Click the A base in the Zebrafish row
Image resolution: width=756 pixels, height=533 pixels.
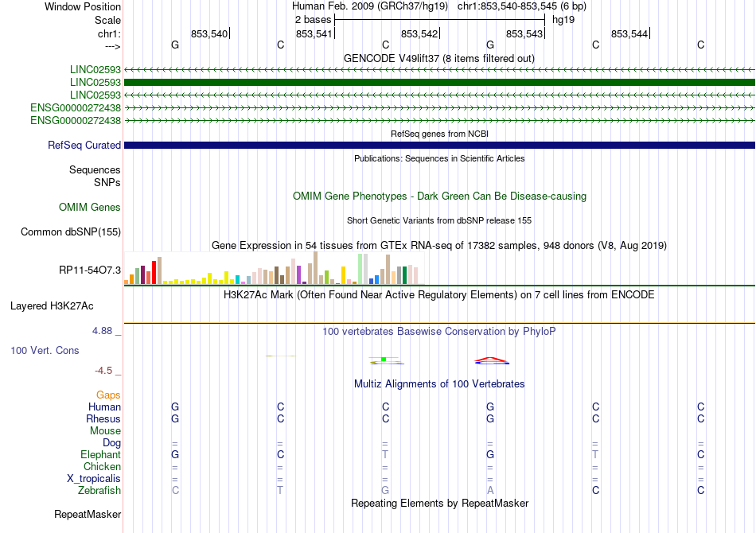(x=490, y=491)
